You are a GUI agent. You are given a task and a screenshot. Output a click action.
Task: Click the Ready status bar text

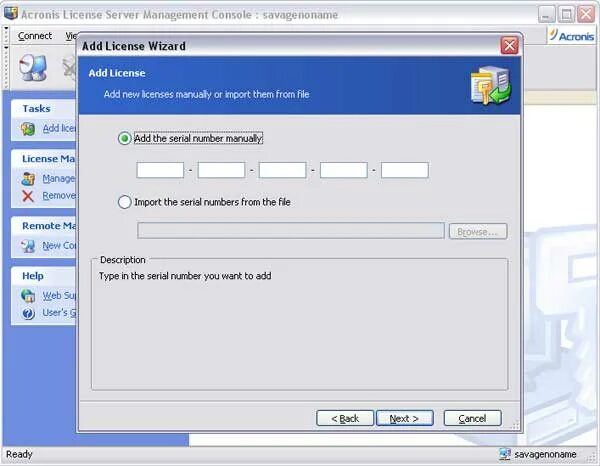pyautogui.click(x=19, y=454)
